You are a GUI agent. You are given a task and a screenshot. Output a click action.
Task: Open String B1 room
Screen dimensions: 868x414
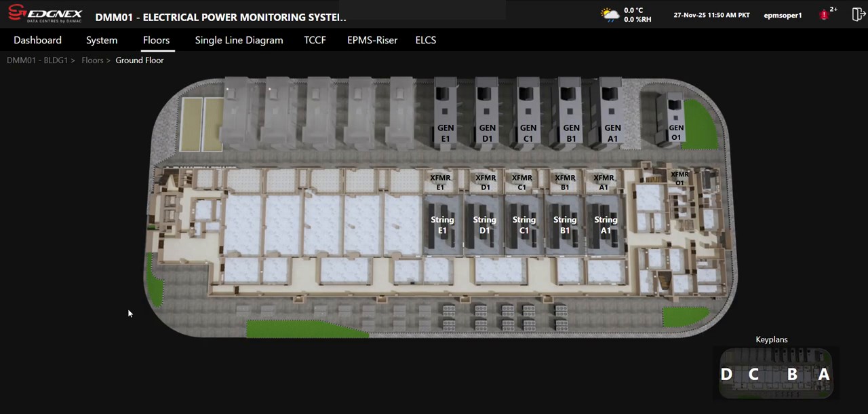pos(565,225)
